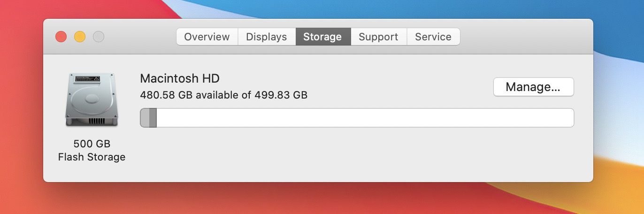This screenshot has width=644, height=214.
Task: Click the 500 GB capacity label
Action: (92, 144)
